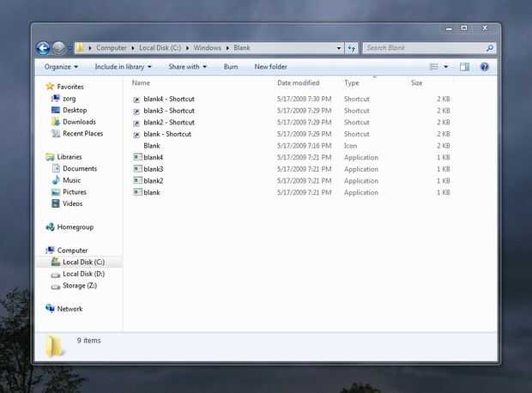This screenshot has width=532, height=393.
Task: Click the folder icon in address bar
Action: tap(80, 48)
